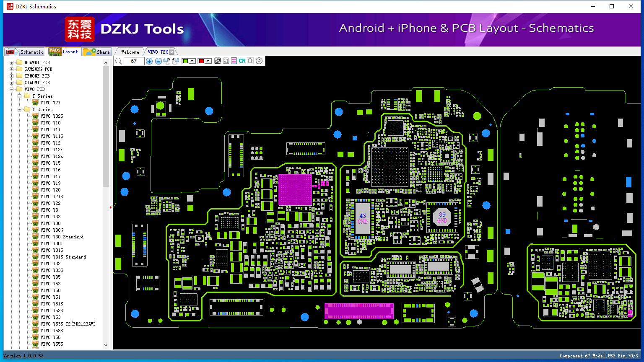This screenshot has height=362, width=644.
Task: Select VIVO Y3S tree item
Action: point(50,217)
